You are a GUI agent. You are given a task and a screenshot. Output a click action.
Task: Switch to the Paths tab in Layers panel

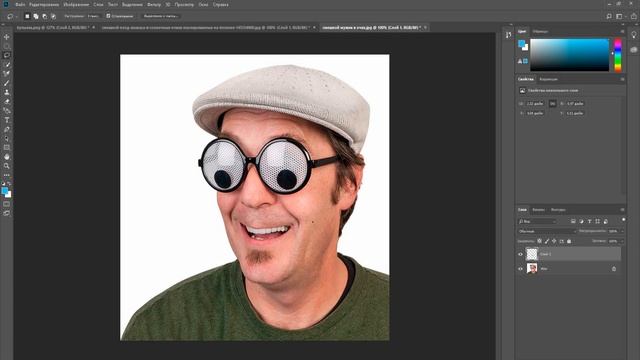click(x=558, y=210)
